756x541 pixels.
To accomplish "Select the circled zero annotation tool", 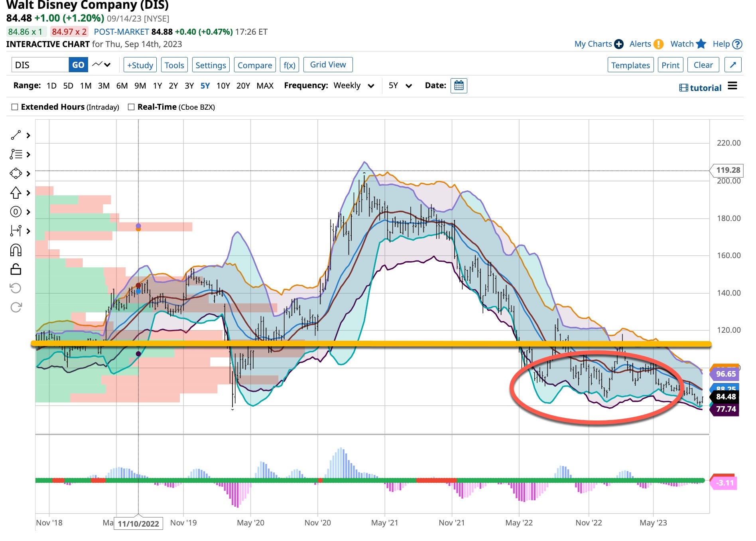I will (x=16, y=212).
